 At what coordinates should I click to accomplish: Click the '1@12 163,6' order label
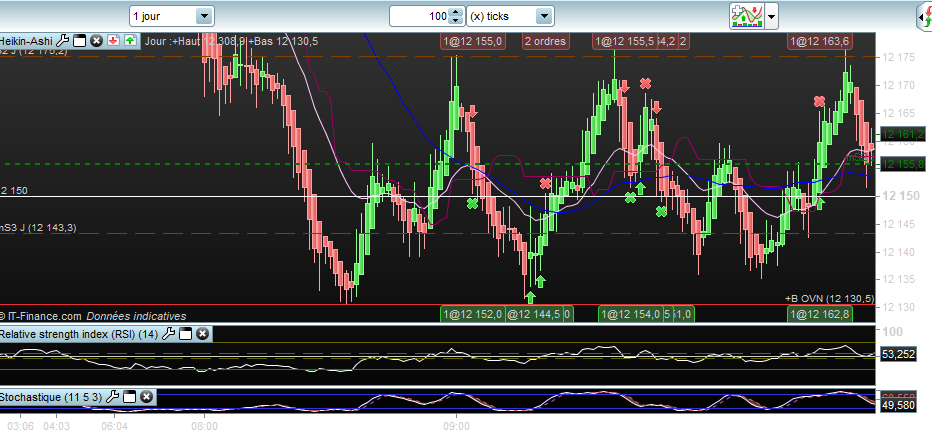coord(819,41)
